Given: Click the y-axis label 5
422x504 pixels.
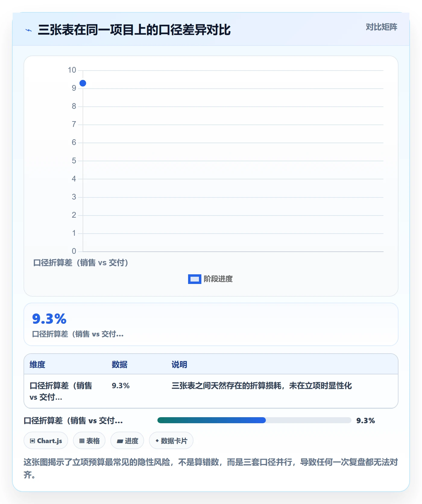Looking at the screenshot, I should (74, 161).
